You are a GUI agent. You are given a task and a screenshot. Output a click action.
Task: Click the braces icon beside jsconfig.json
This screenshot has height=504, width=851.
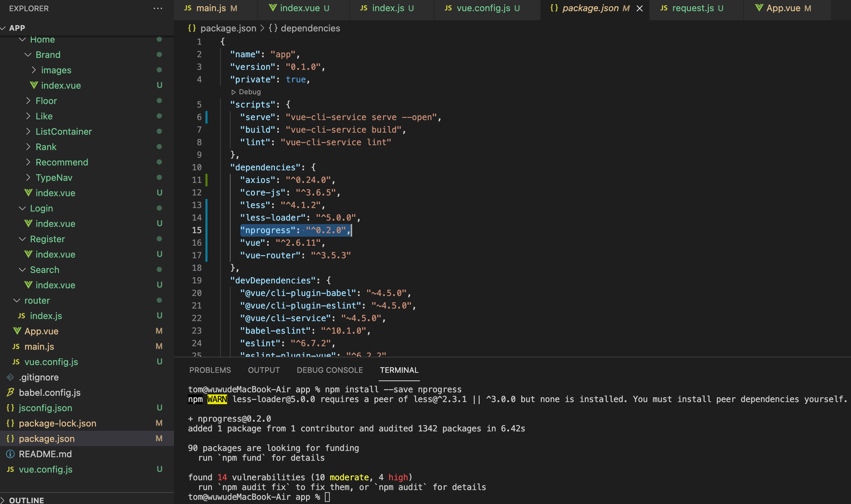point(10,408)
